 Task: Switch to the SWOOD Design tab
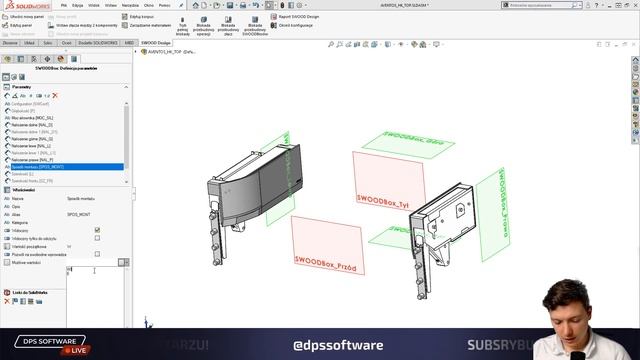(x=156, y=43)
